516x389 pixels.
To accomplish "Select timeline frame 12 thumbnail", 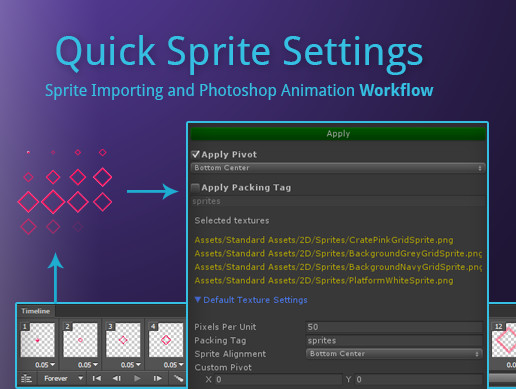I will coord(504,340).
